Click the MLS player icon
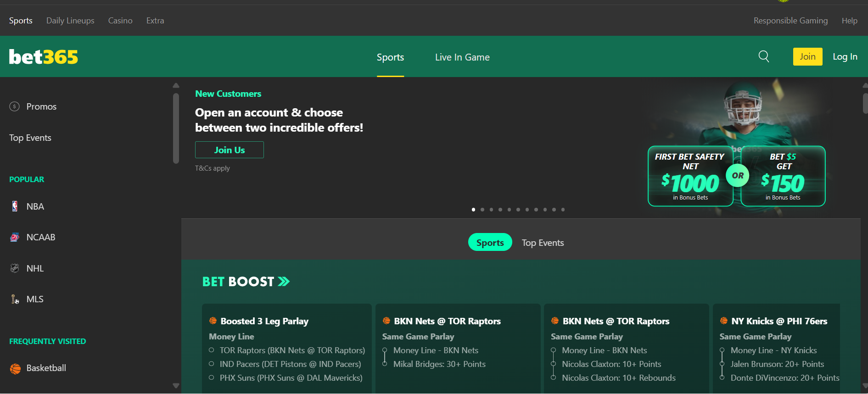This screenshot has width=868, height=394. [15, 299]
